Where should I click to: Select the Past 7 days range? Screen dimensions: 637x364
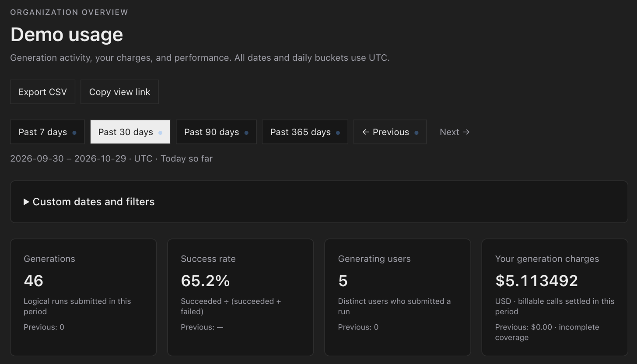pos(47,132)
